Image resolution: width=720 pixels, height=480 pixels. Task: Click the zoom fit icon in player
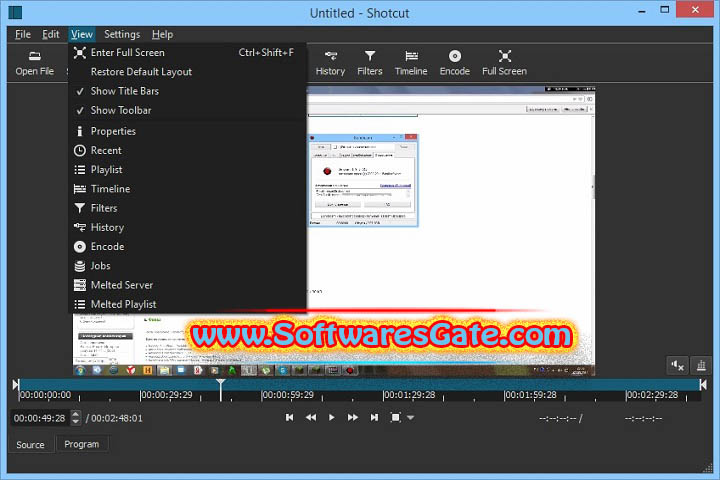point(395,418)
